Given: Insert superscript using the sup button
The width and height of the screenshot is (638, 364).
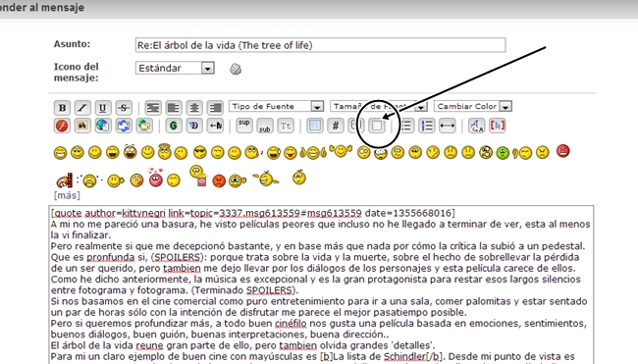Looking at the screenshot, I should tap(243, 126).
